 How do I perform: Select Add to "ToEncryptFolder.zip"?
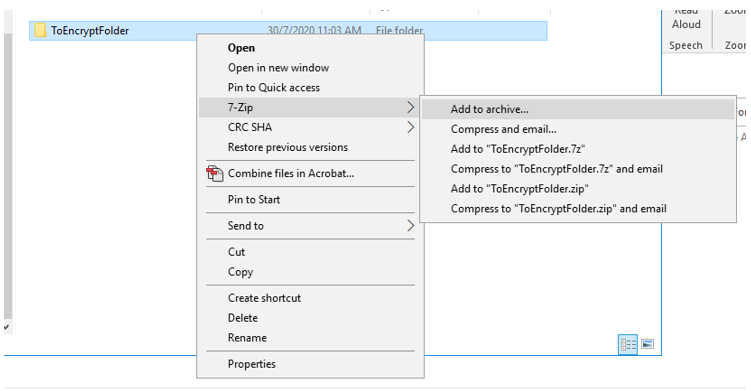tap(578, 189)
